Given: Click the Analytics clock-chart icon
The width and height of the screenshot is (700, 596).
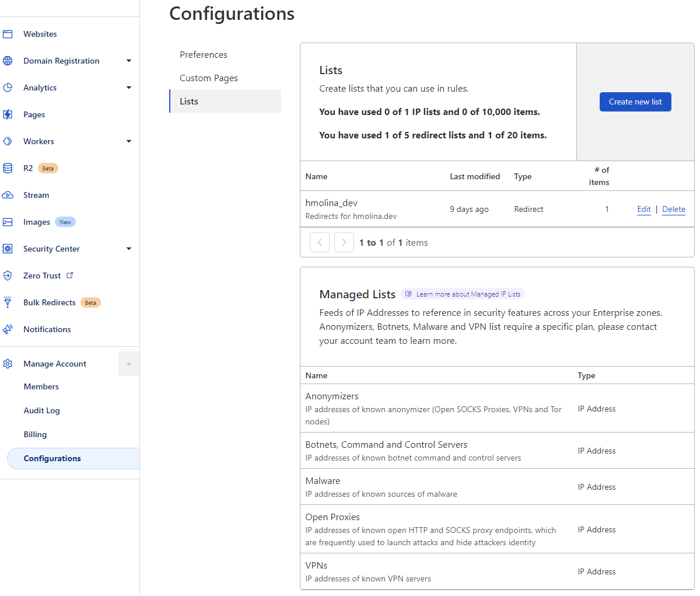Looking at the screenshot, I should coord(8,88).
